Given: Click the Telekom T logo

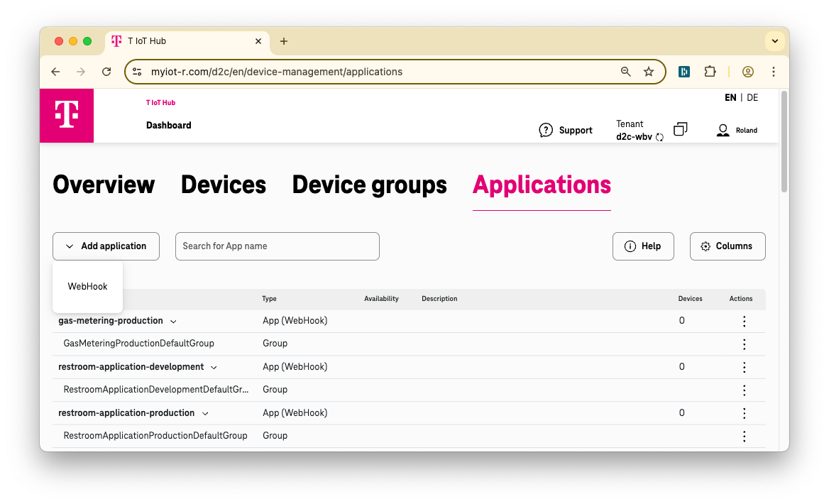Looking at the screenshot, I should 66,116.
